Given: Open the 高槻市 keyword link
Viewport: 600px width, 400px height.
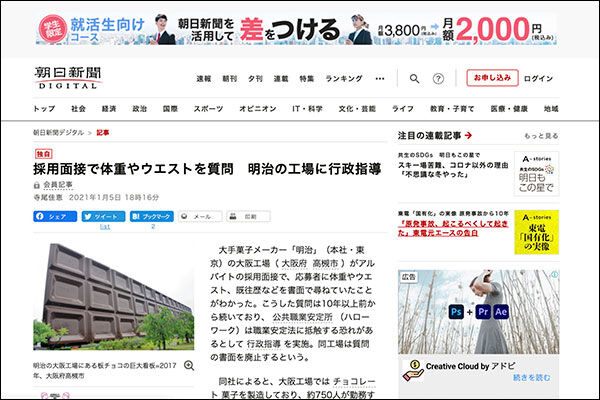Looking at the screenshot, I should 325,263.
